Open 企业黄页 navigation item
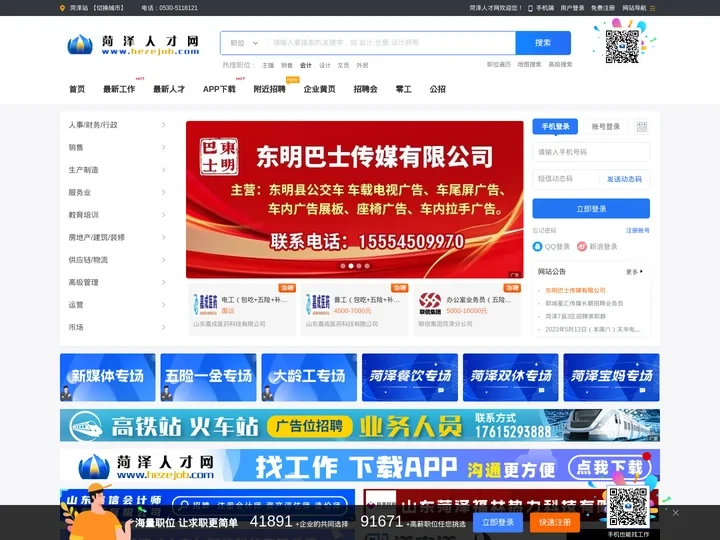Viewport: 720px width, 540px height. (x=320, y=89)
